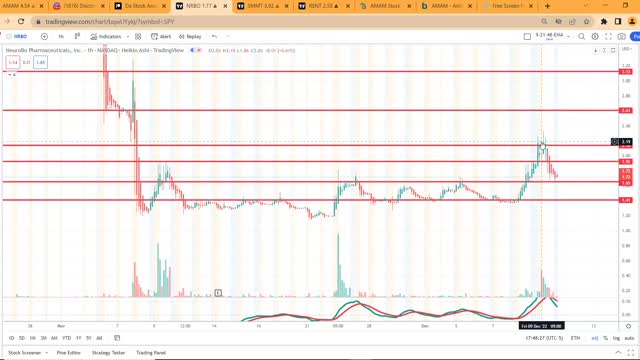The image size is (640, 360).
Task: Expand favorite indicators dropdown arrow
Action: (128, 36)
